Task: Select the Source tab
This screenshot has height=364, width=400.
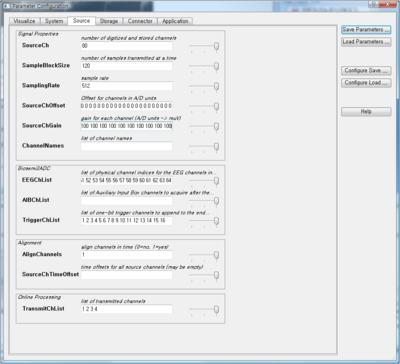Action: pyautogui.click(x=81, y=21)
